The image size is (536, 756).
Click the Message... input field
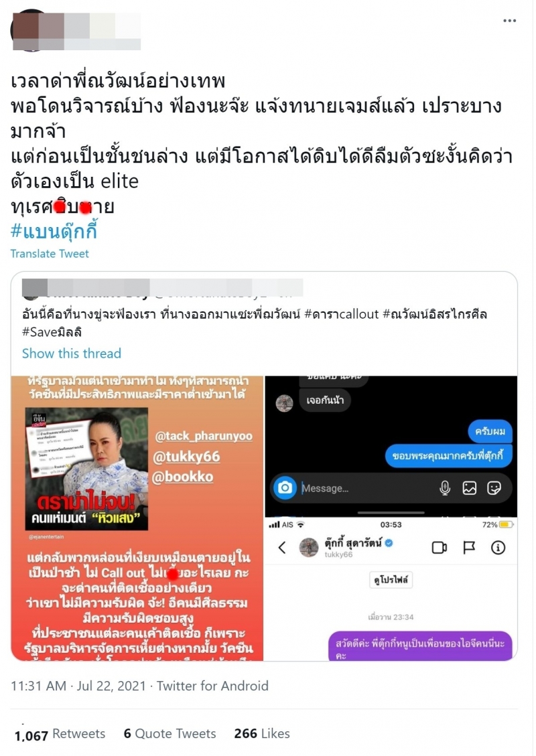point(366,488)
